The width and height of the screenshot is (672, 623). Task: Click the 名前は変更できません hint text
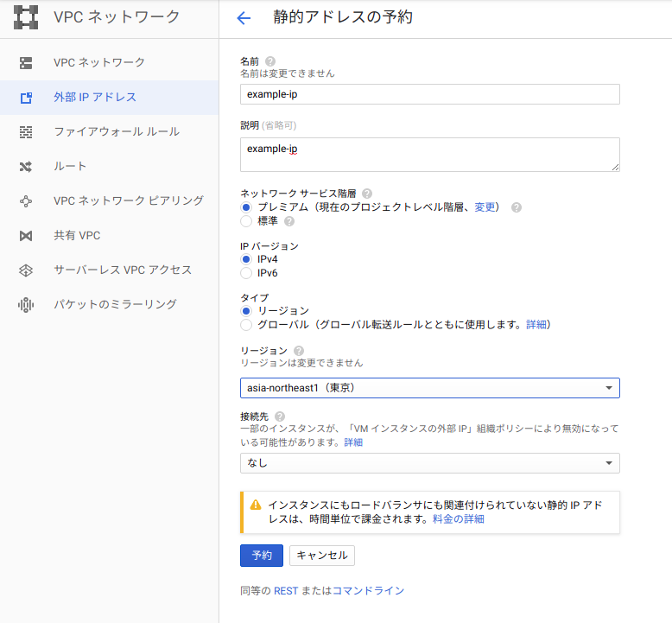click(288, 73)
